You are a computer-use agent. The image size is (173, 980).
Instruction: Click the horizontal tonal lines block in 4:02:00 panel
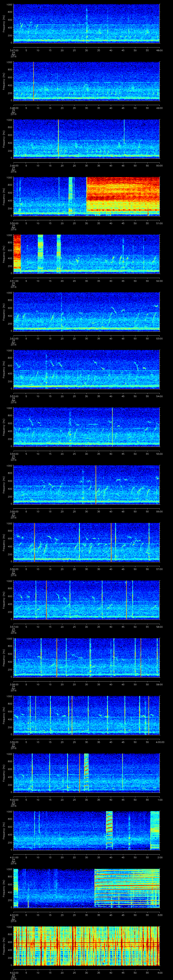point(127,888)
